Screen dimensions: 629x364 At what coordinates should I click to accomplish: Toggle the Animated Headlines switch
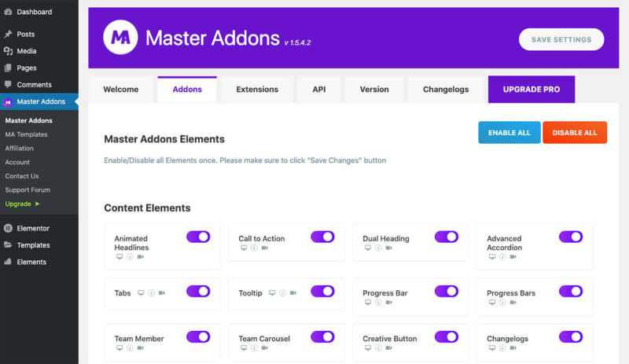pos(198,237)
